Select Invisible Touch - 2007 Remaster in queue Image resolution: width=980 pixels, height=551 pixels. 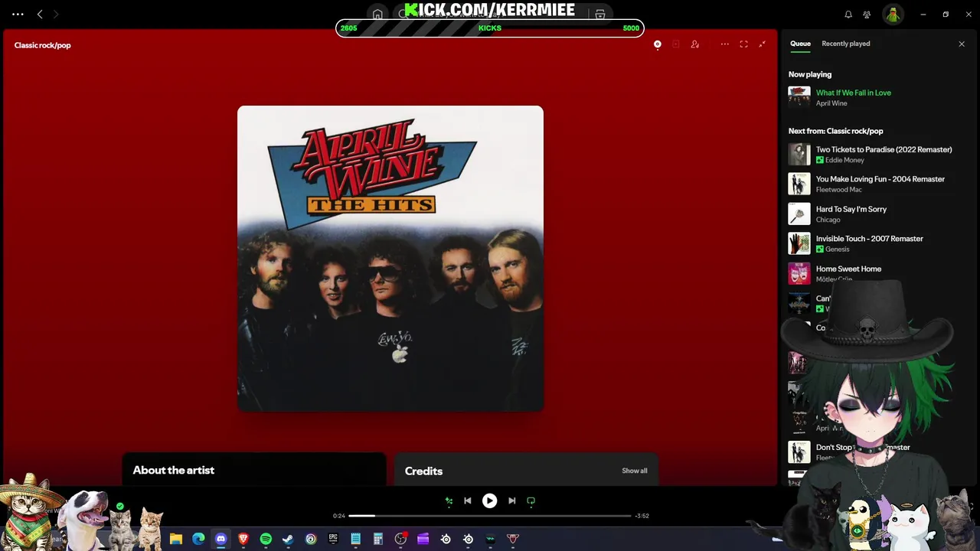pyautogui.click(x=870, y=239)
